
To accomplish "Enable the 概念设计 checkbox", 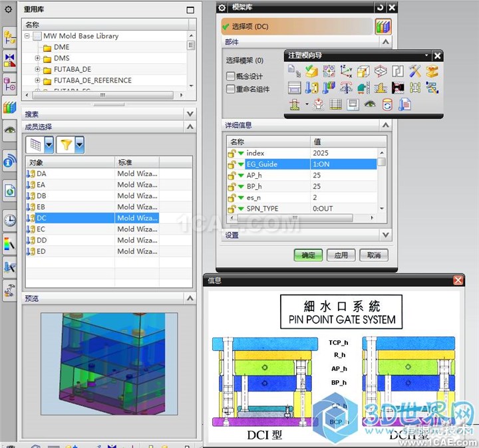I will point(231,76).
